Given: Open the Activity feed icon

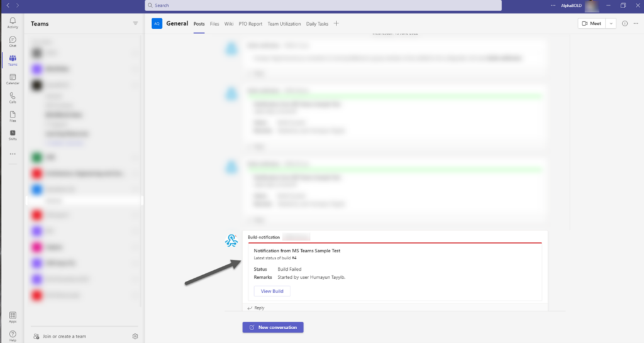Looking at the screenshot, I should click(x=13, y=23).
